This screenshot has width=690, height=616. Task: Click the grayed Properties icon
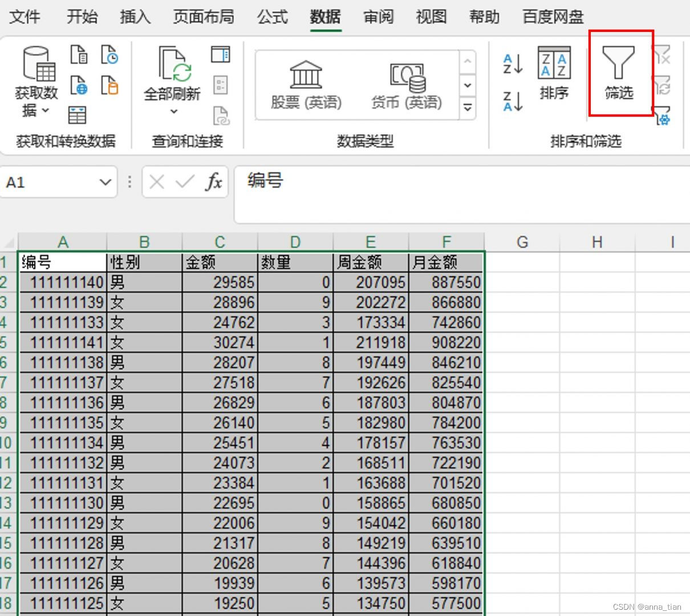(x=221, y=85)
